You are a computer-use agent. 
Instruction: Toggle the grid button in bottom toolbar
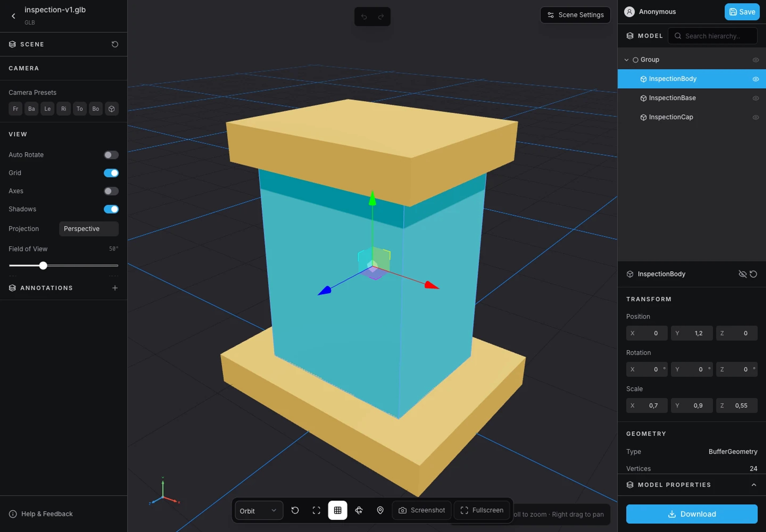(337, 510)
